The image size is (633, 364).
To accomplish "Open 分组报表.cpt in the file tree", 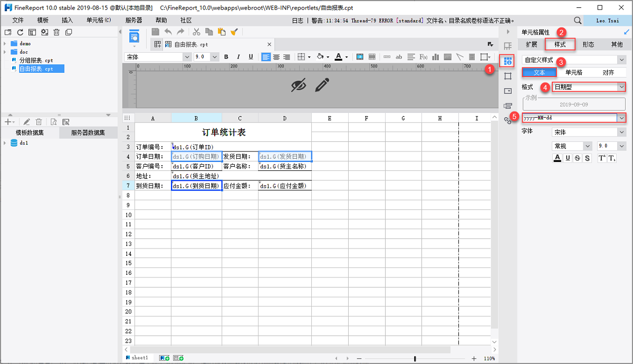I will click(x=36, y=61).
